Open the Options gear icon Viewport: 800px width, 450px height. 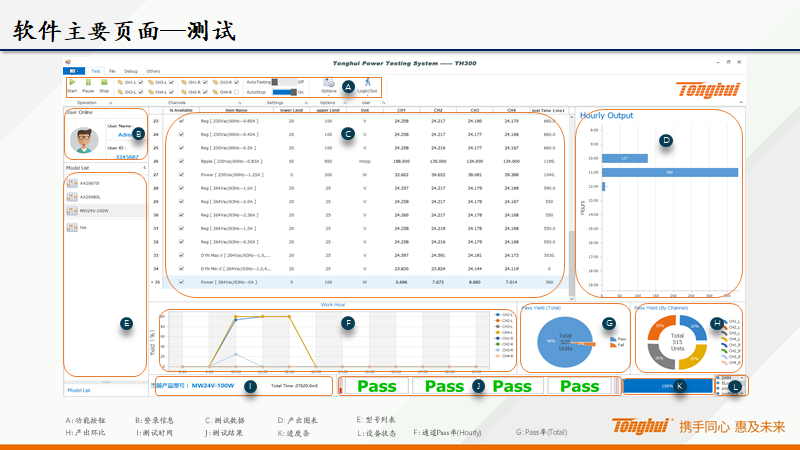(x=329, y=83)
